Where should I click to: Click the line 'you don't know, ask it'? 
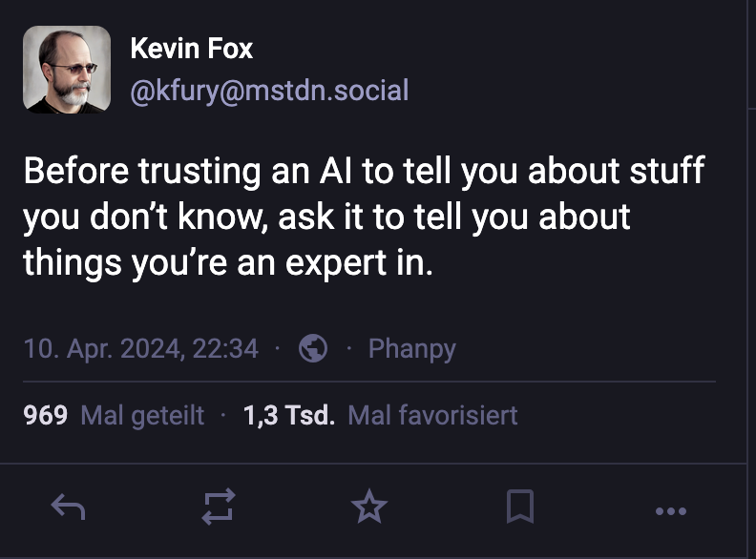click(326, 216)
